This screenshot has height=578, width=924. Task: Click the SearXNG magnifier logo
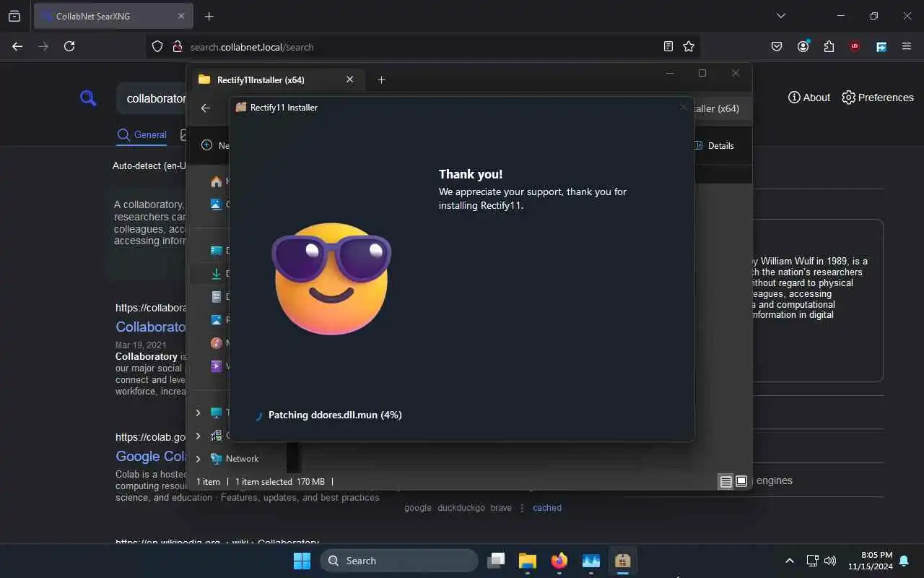click(x=88, y=98)
